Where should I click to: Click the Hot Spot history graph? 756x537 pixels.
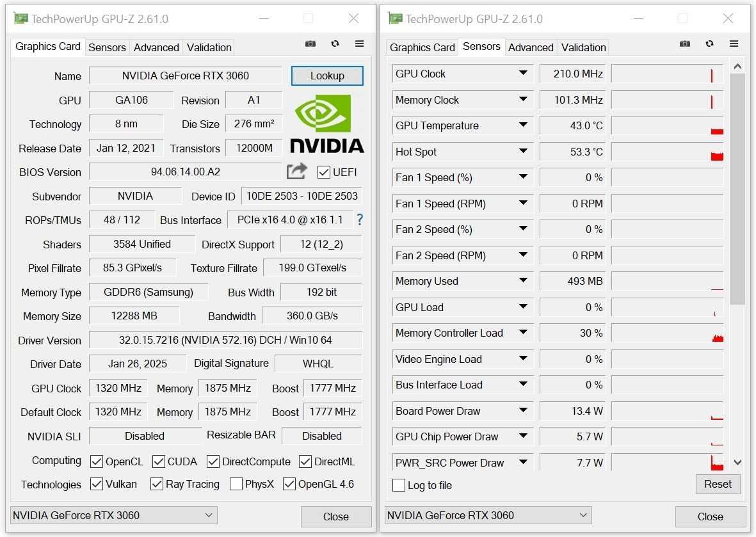coord(667,152)
